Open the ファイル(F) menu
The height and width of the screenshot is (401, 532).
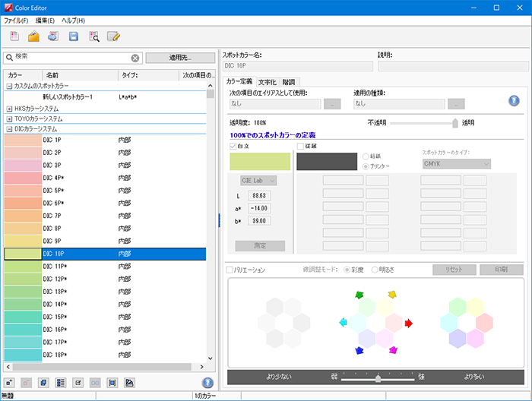16,21
